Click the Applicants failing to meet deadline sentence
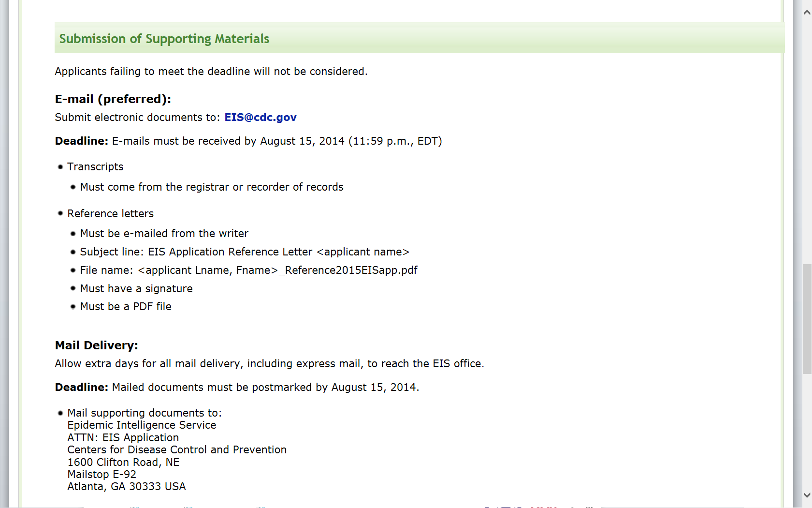 (x=211, y=72)
